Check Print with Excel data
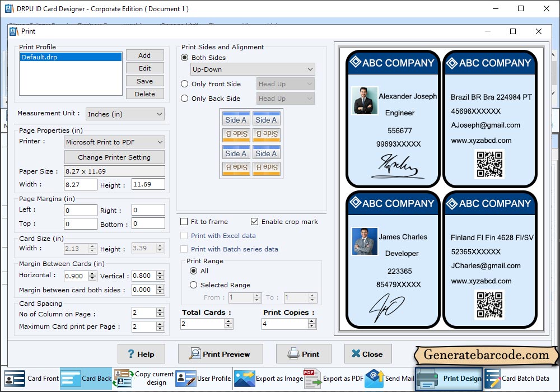The image size is (560, 392). click(184, 236)
